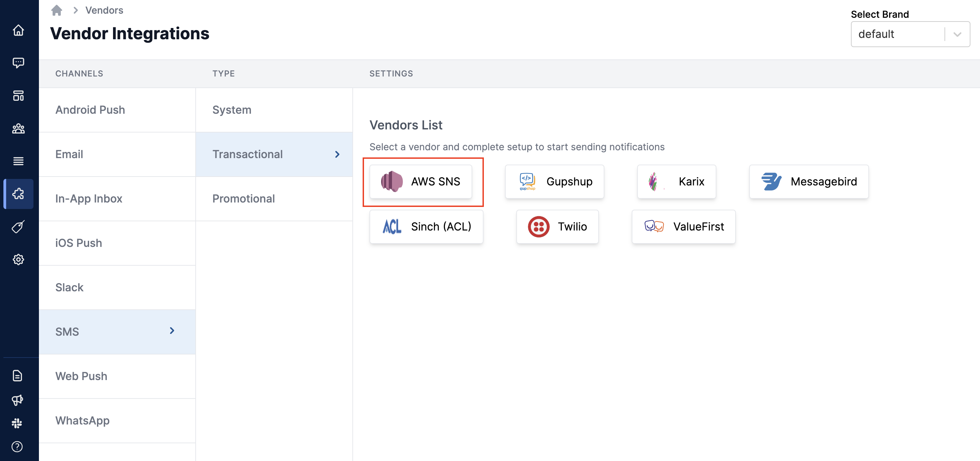Open the settings gear sidebar icon
This screenshot has width=980, height=461.
tap(18, 260)
